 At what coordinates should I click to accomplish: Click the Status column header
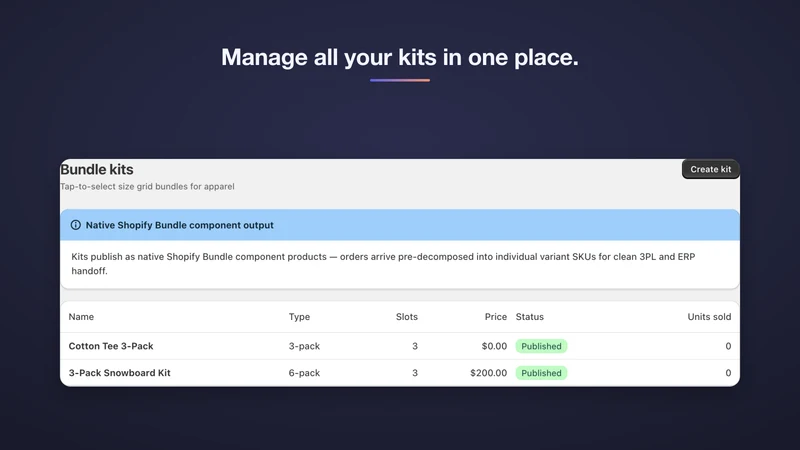tap(530, 317)
